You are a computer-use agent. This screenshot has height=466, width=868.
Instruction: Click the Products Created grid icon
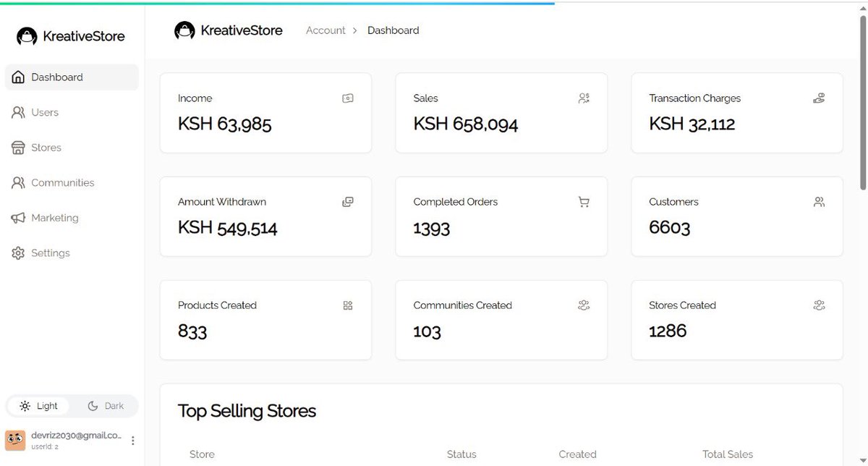[348, 305]
